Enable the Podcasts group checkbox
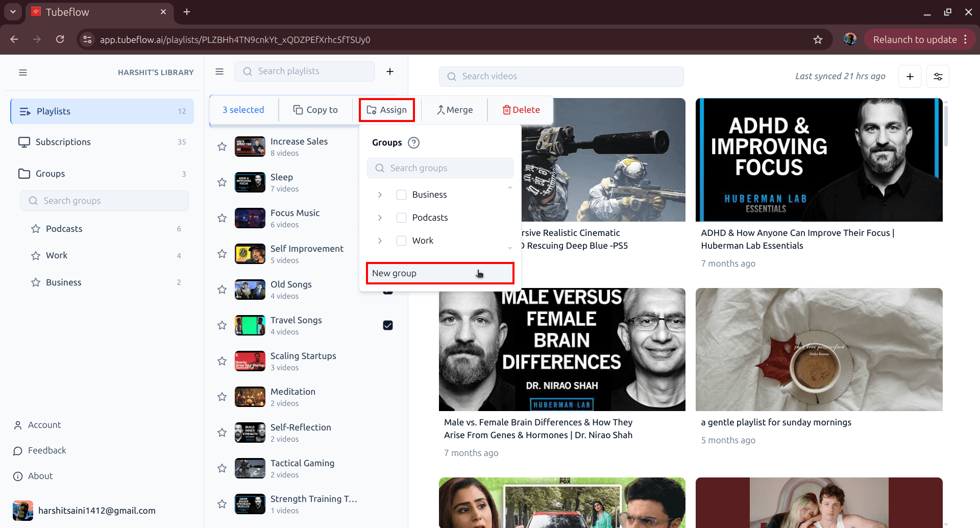The width and height of the screenshot is (980, 528). point(401,218)
